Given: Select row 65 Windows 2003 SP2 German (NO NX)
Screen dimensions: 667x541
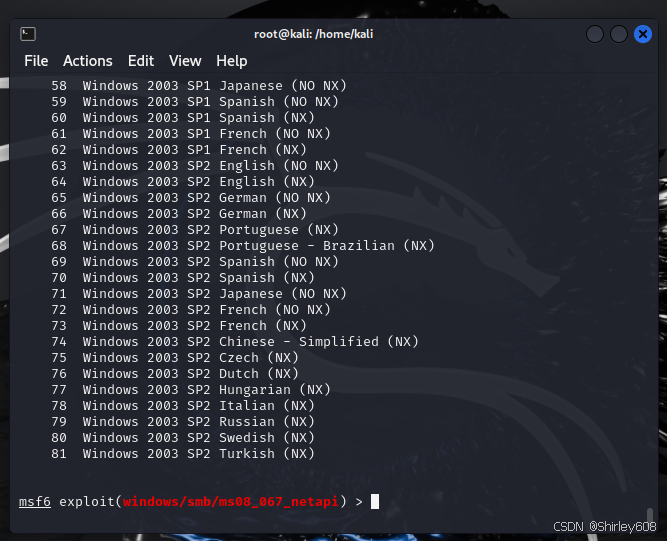Looking at the screenshot, I should [191, 198].
